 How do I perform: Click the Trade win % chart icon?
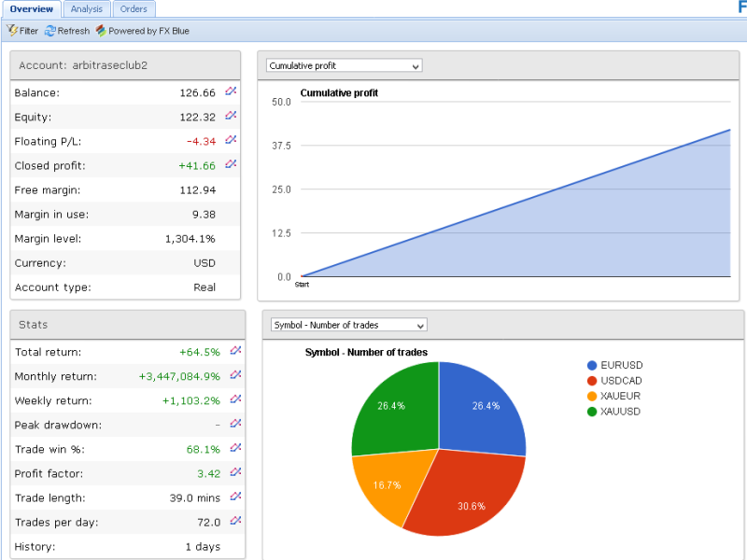pyautogui.click(x=235, y=448)
